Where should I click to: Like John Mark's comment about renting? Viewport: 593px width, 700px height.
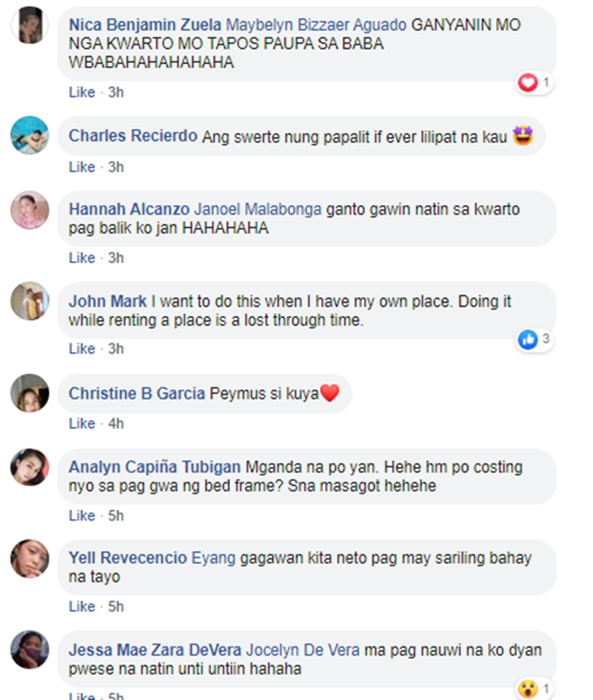click(82, 349)
